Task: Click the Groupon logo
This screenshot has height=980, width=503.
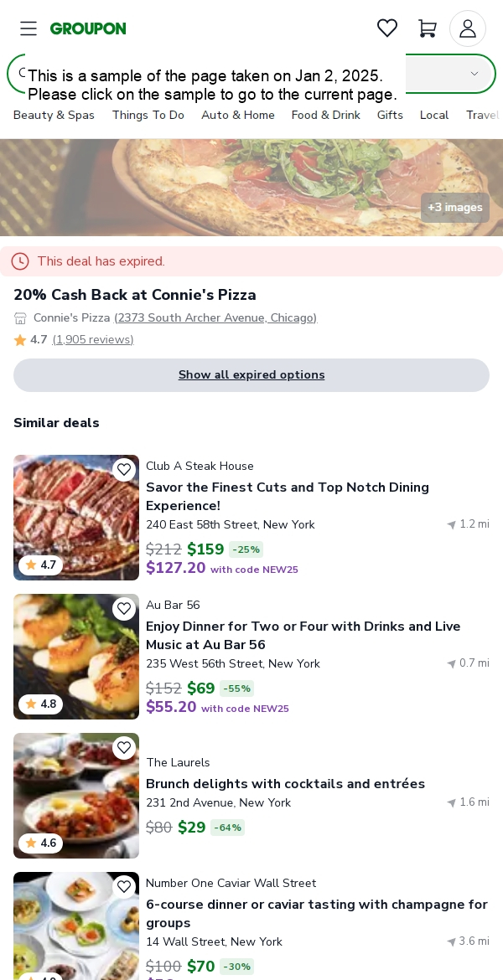Action: point(88,28)
